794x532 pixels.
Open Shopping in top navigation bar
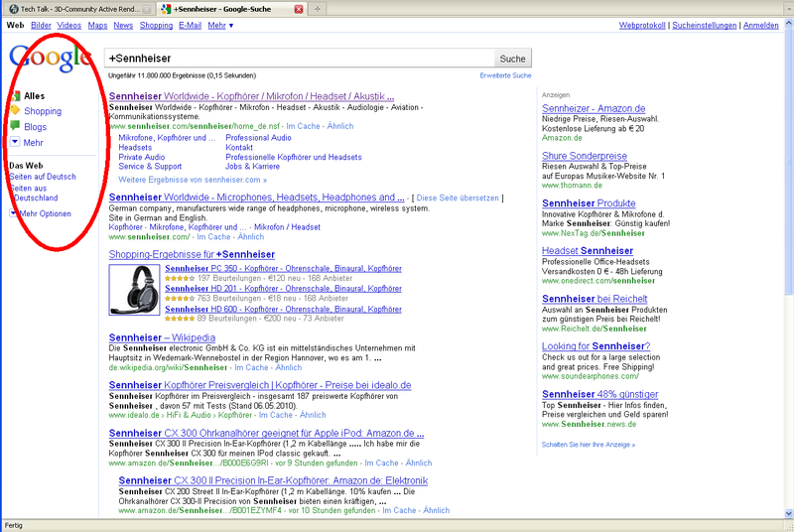[156, 25]
